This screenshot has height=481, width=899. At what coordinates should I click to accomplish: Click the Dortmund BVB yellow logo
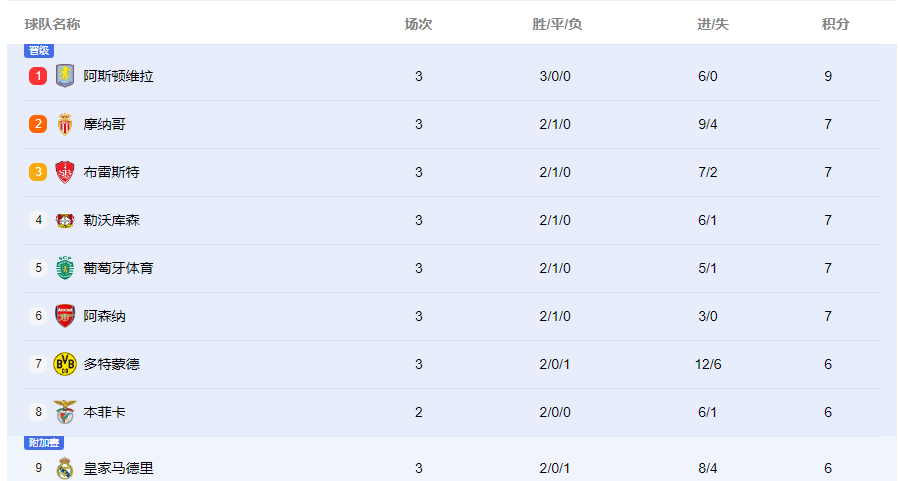click(x=65, y=364)
